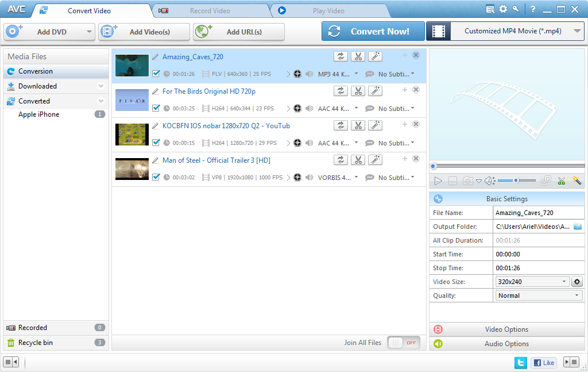This screenshot has height=372, width=588.
Task: Open effects wand on Man of Steel row
Action: [375, 160]
